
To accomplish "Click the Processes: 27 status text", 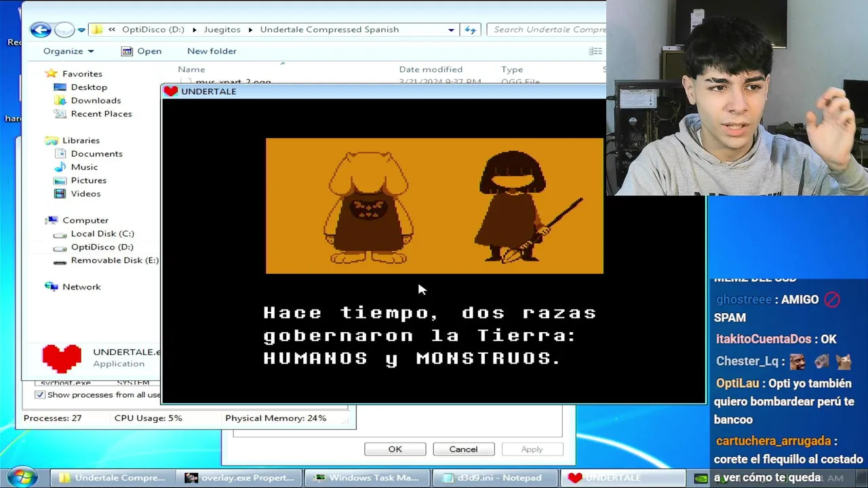I will click(52, 418).
